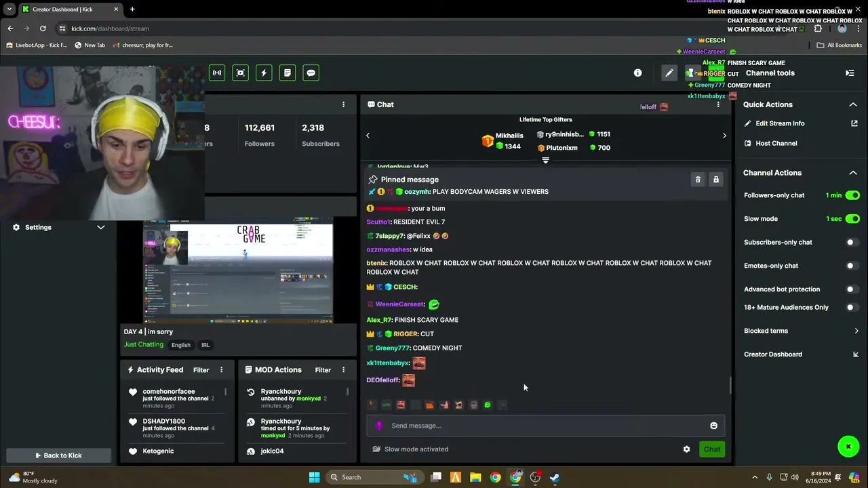
Task: Enable Emotes-only chat
Action: point(852,266)
